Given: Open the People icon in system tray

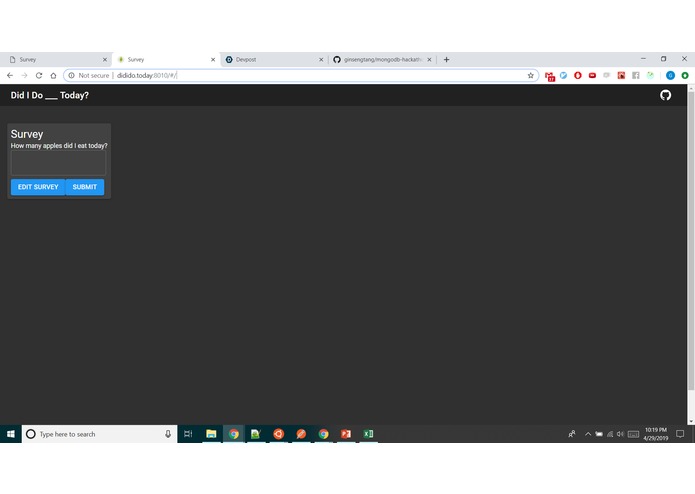Looking at the screenshot, I should [x=572, y=434].
